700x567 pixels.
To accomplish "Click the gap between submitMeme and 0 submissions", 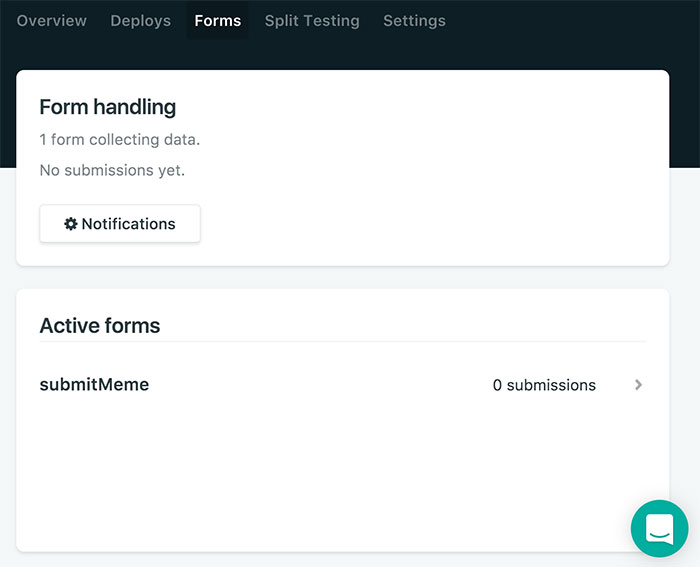I will pos(320,385).
